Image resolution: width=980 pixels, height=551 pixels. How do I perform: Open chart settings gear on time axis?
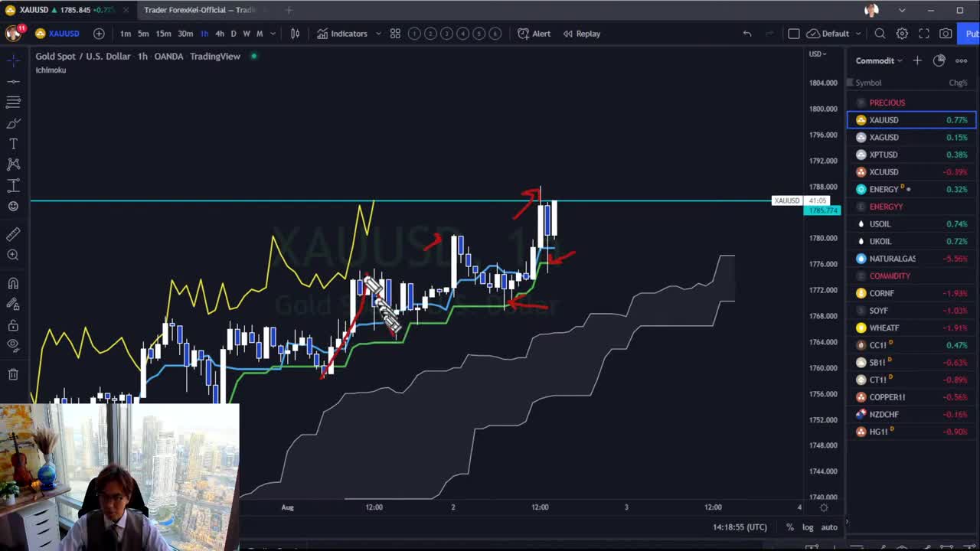pyautogui.click(x=824, y=507)
